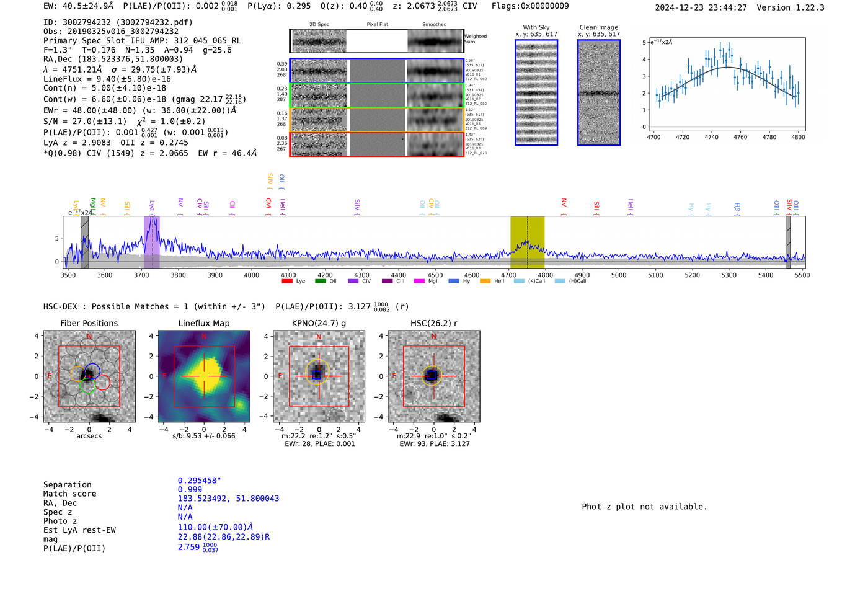Click the Match score value 0.999
Viewport: 868px width, 591px height.
pos(190,489)
